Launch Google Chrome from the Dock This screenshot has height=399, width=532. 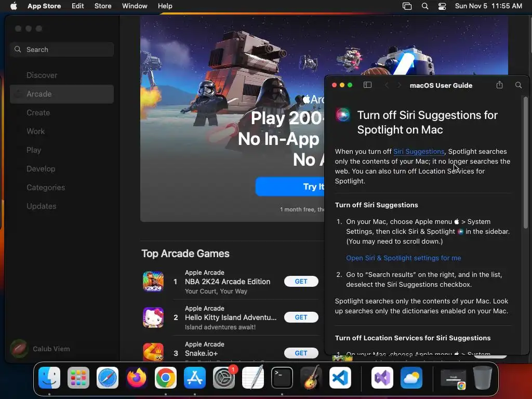(x=166, y=378)
